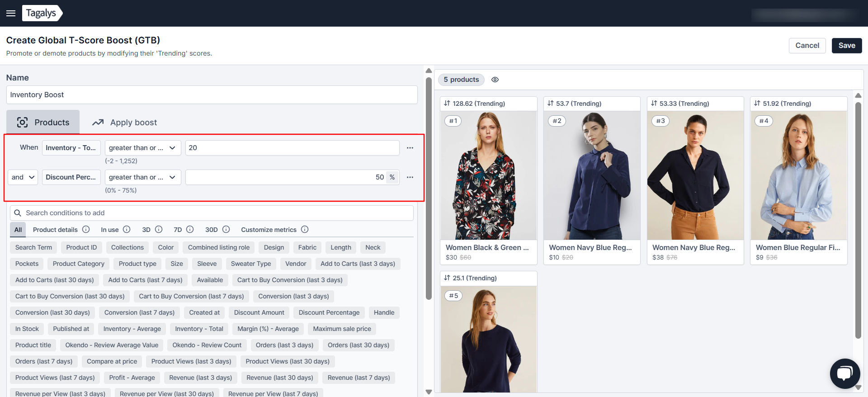
Task: Click the #3 rank badge
Action: (x=660, y=121)
